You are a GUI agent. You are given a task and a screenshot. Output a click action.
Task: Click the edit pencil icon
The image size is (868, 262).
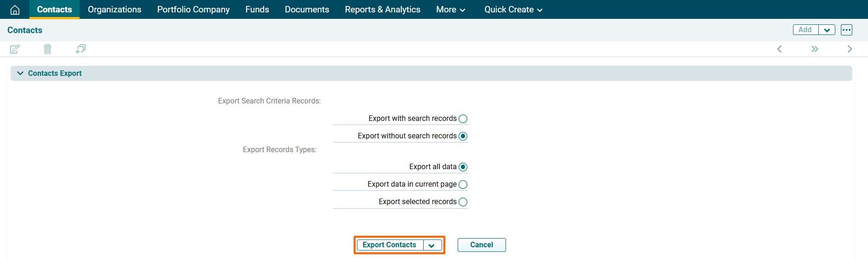[x=15, y=49]
